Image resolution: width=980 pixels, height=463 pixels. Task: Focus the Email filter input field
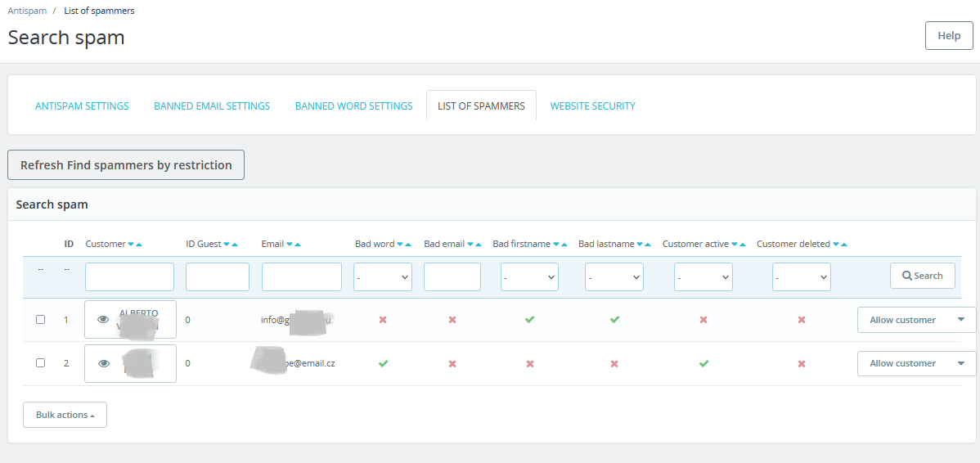point(301,276)
